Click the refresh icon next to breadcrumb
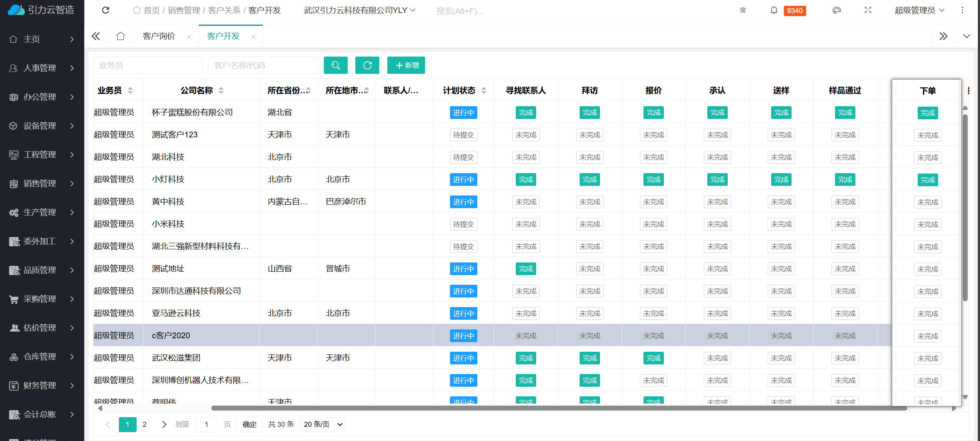 click(x=106, y=10)
